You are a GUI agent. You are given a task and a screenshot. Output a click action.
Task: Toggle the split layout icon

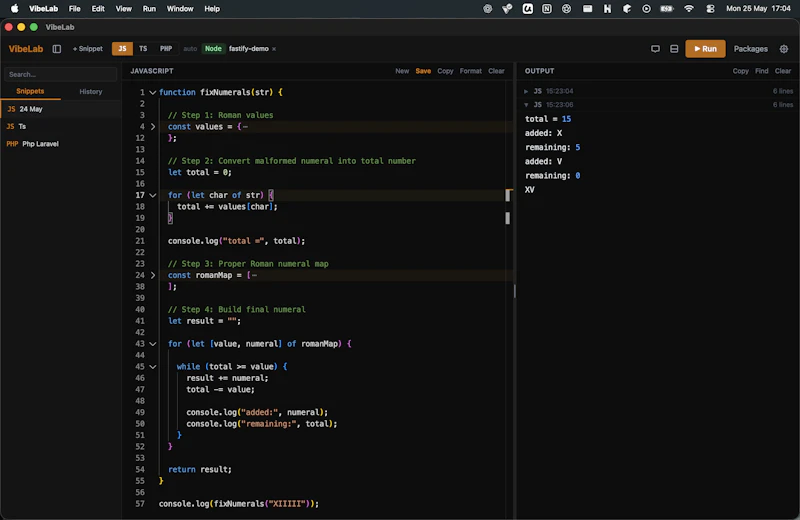pyautogui.click(x=674, y=49)
